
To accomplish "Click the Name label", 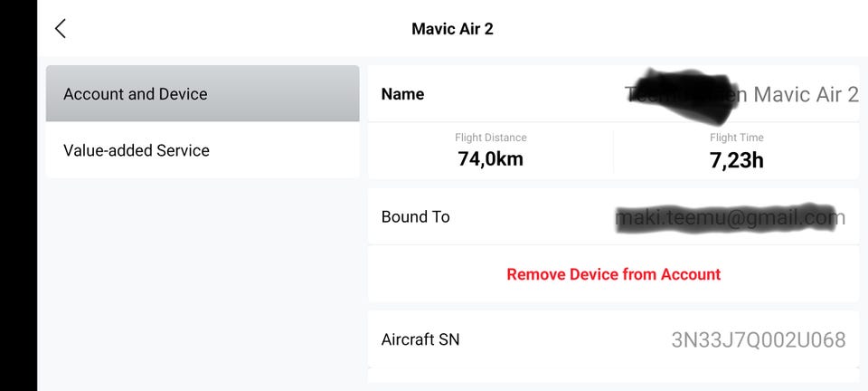I will click(402, 94).
